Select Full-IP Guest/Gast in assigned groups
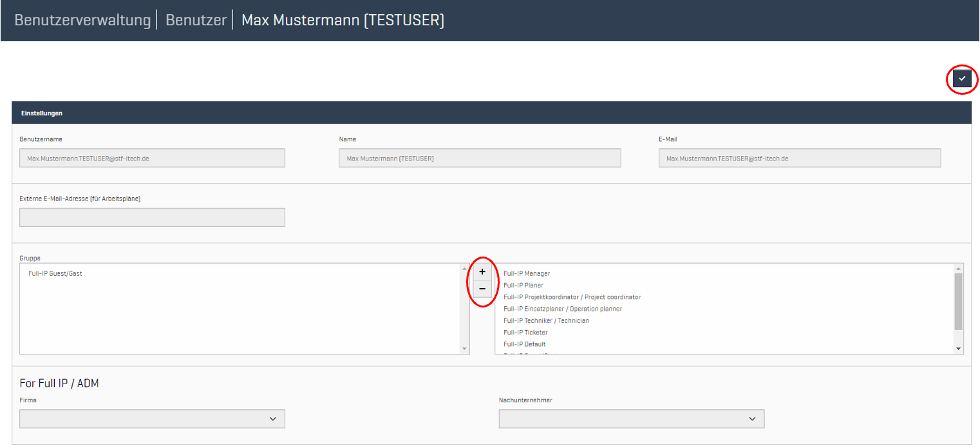Viewport: 980px width, 448px height. tap(55, 273)
